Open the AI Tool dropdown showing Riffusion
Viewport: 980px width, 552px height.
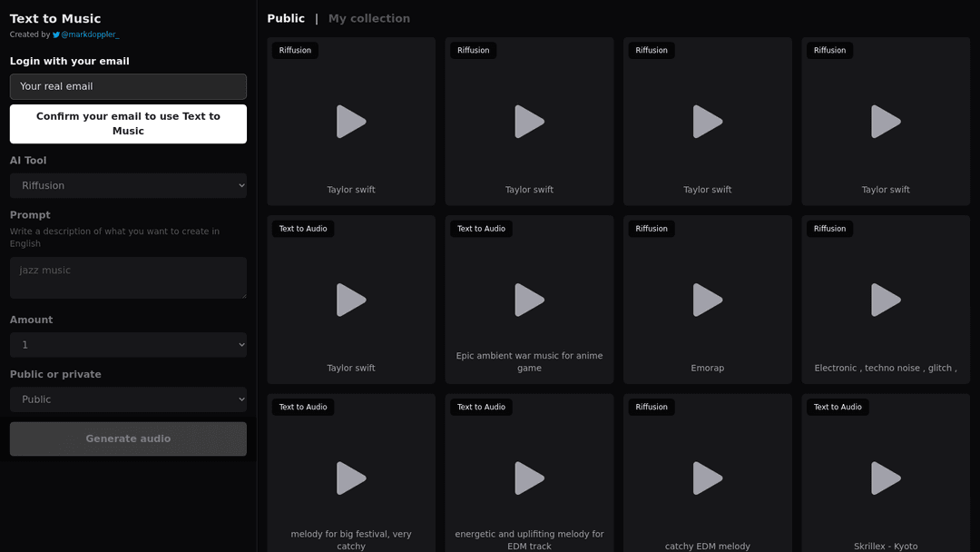[128, 186]
